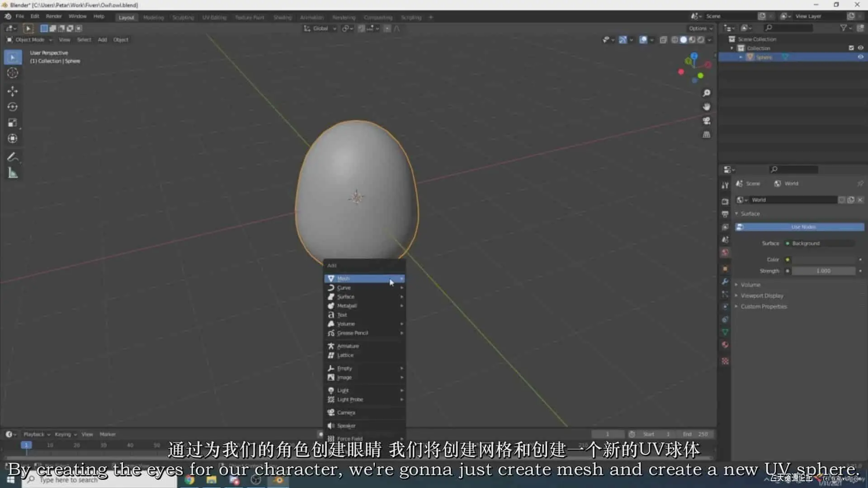Hide the Sphere object with eye icon
Viewport: 868px width, 488px height.
click(860, 57)
